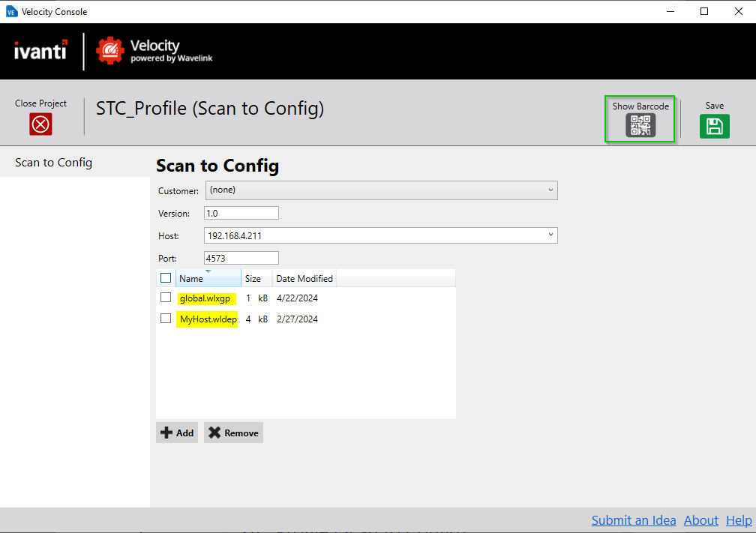This screenshot has height=533, width=756.
Task: Click the X icon on the Remove button
Action: pyautogui.click(x=214, y=433)
